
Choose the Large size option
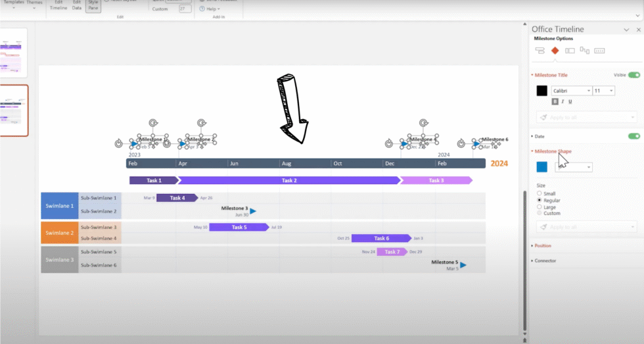click(540, 207)
